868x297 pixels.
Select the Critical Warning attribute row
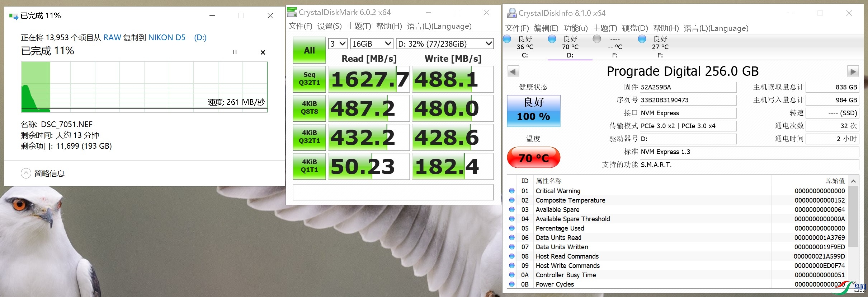point(678,191)
